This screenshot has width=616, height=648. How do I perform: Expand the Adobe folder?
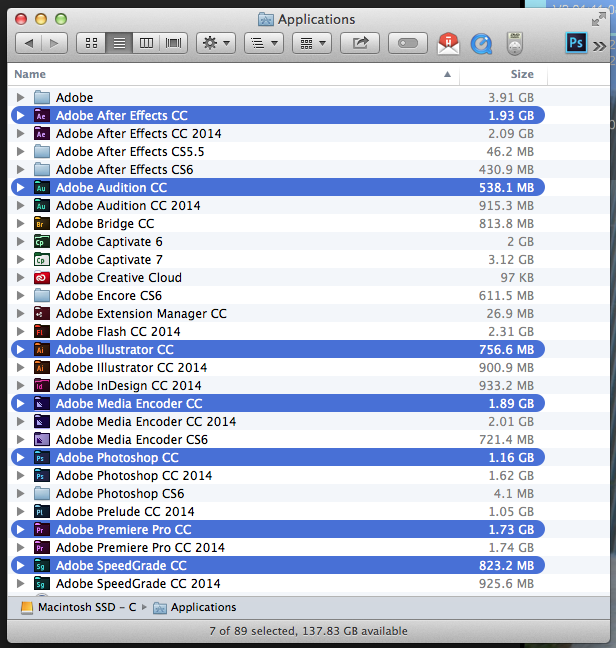pyautogui.click(x=20, y=98)
